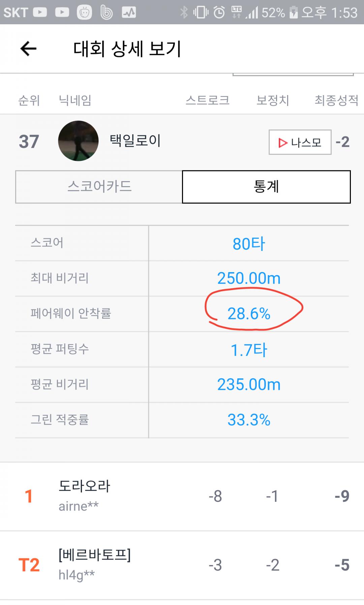Tap the vibrate mode icon

tap(201, 13)
